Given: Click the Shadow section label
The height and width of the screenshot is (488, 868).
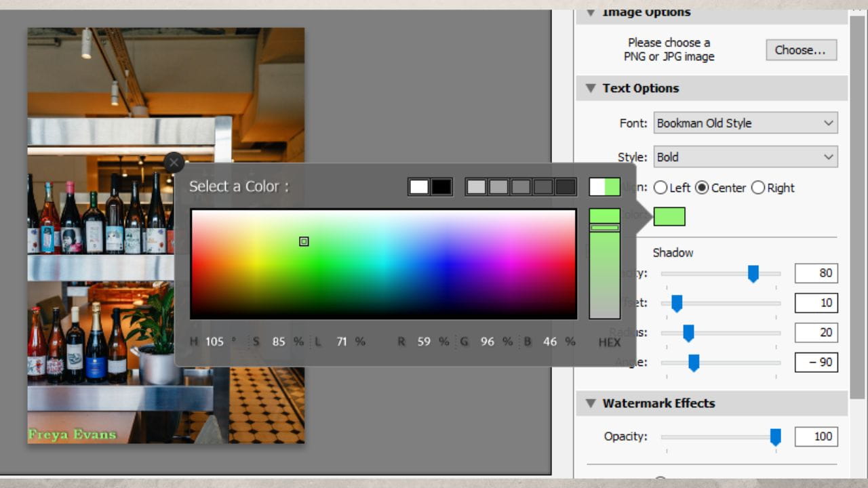Looking at the screenshot, I should (673, 253).
